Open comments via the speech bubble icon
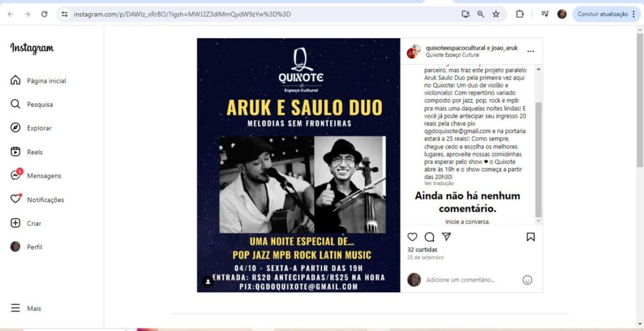The image size is (644, 331). click(429, 237)
